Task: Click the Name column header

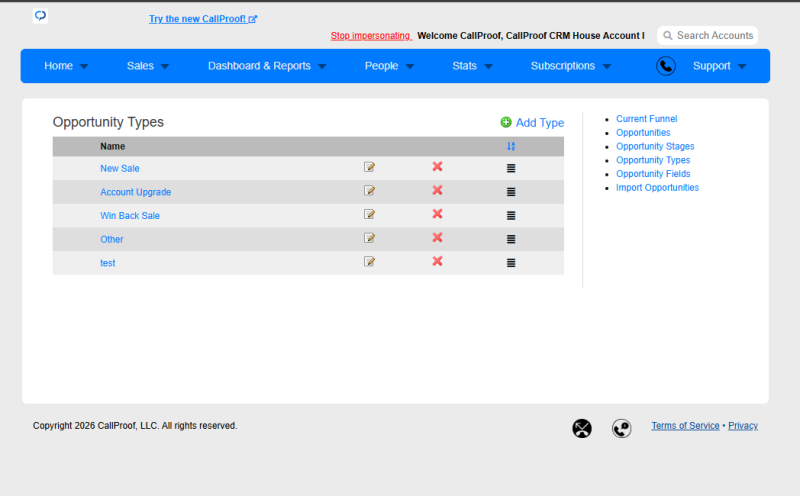Action: click(x=112, y=146)
